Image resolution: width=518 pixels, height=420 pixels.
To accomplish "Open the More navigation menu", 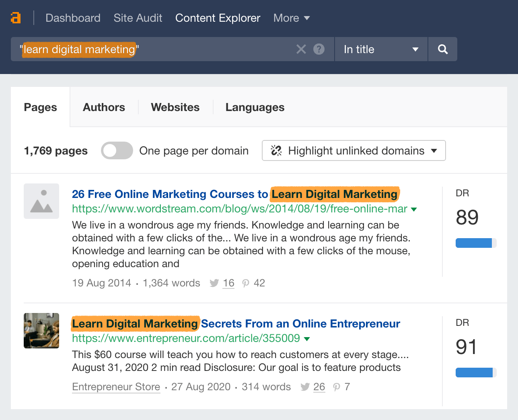I will (291, 18).
